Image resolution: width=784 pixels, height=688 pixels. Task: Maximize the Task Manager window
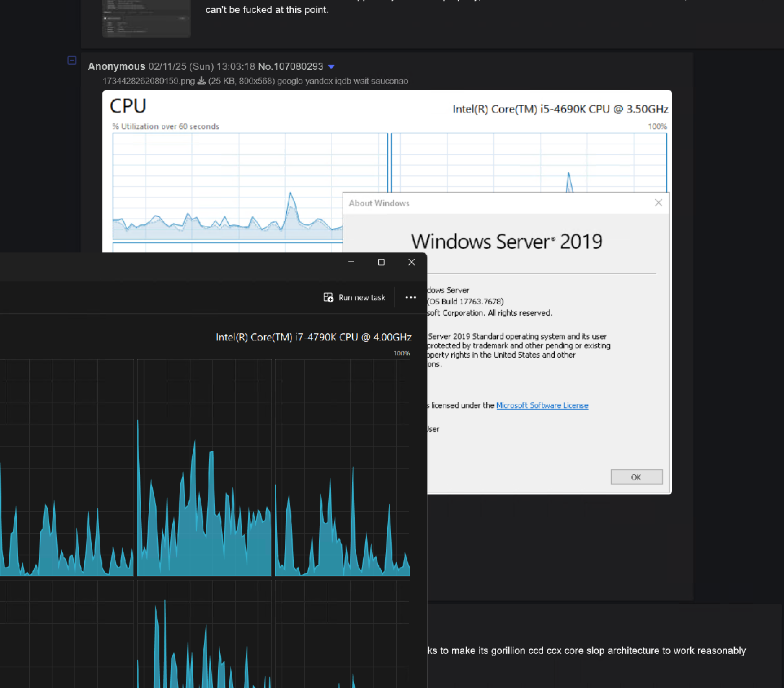click(x=381, y=262)
